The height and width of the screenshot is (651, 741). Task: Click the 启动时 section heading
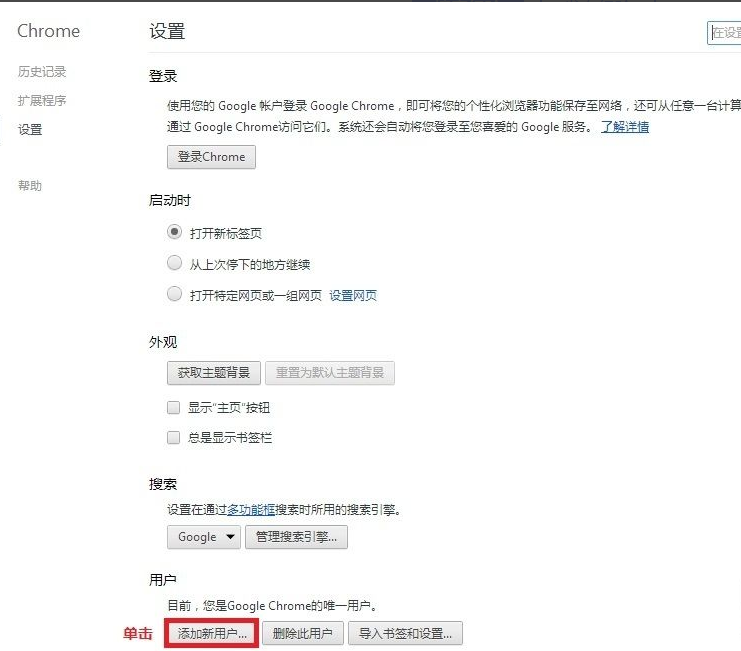point(170,200)
